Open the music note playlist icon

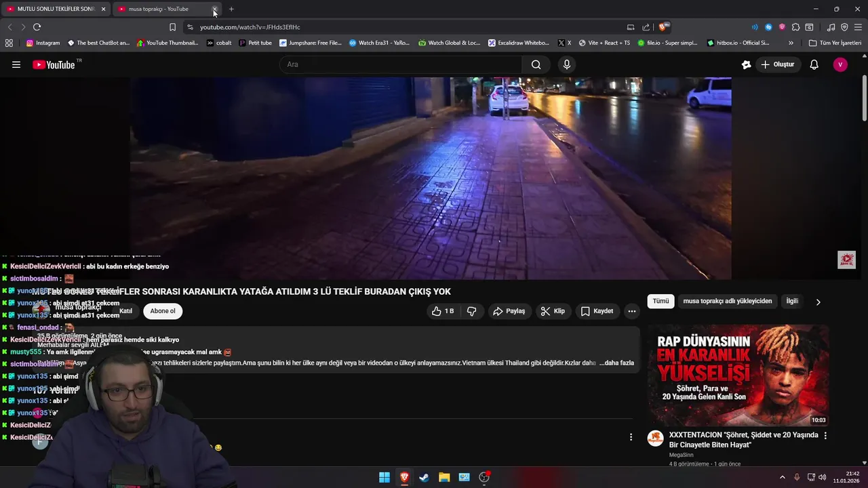(x=831, y=27)
